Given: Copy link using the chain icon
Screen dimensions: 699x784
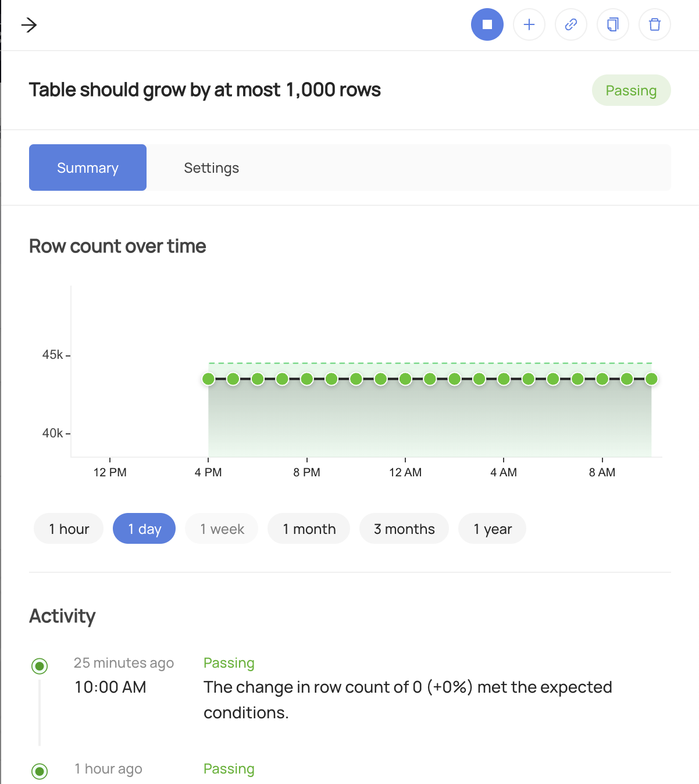Looking at the screenshot, I should tap(570, 24).
